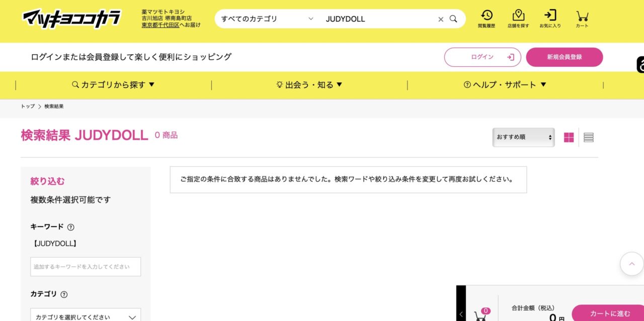The height and width of the screenshot is (321, 644).
Task: Click the 新規会員登録 button
Action: [565, 57]
